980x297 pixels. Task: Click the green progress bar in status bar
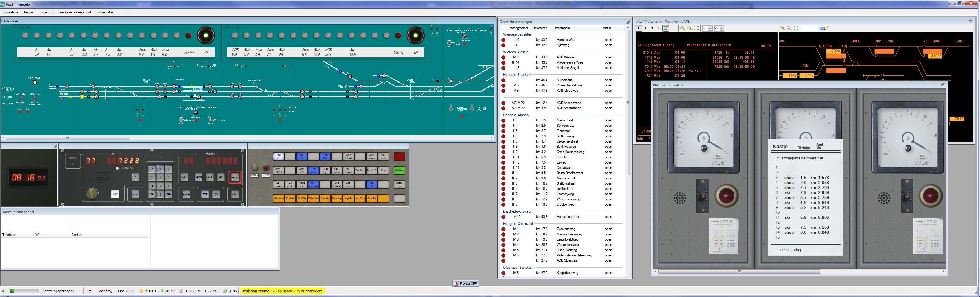pyautogui.click(x=24, y=291)
